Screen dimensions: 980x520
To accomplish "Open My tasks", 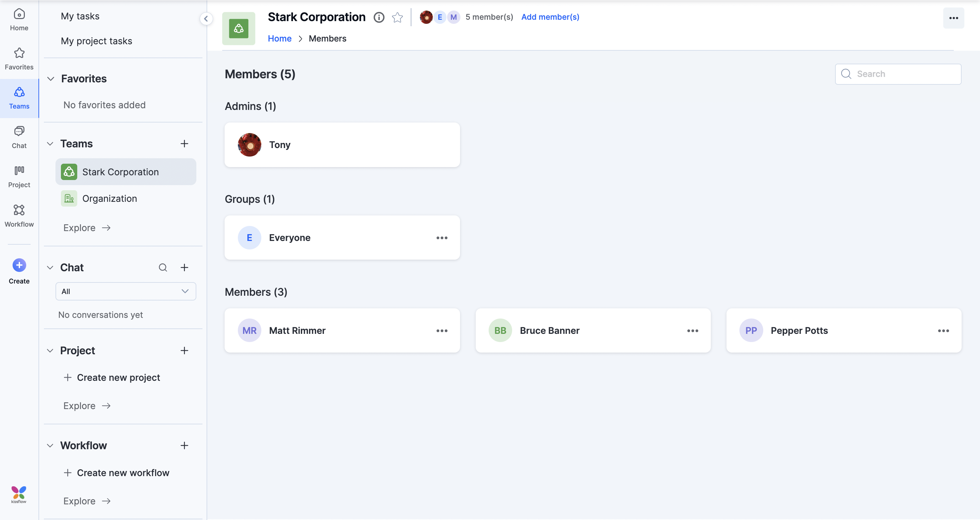I will coord(80,16).
